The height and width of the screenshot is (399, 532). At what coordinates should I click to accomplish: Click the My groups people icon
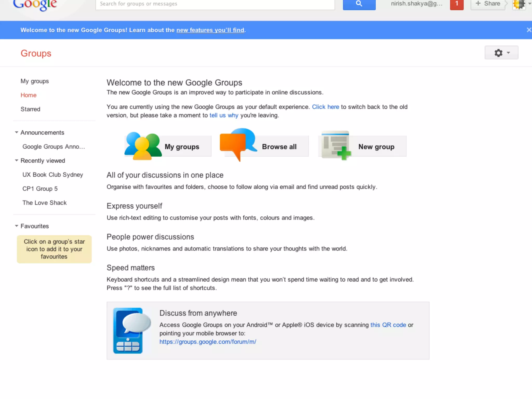click(x=143, y=146)
